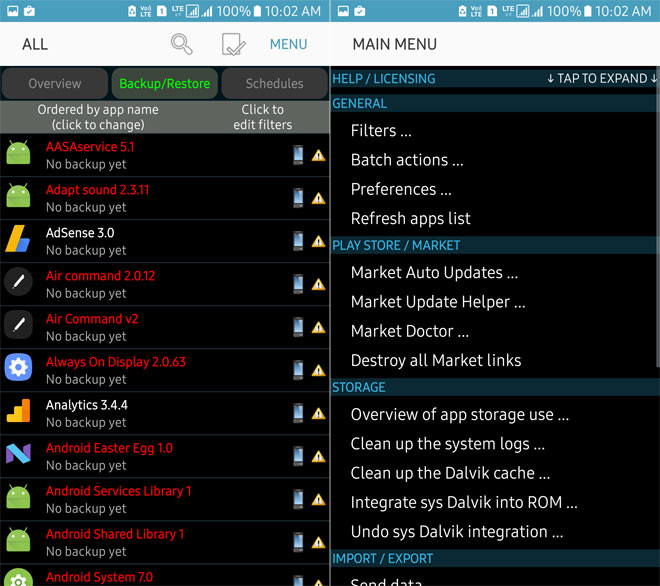This screenshot has height=586, width=660.
Task: Tap the PLAY STORE / MARKET section header
Action: (x=494, y=245)
